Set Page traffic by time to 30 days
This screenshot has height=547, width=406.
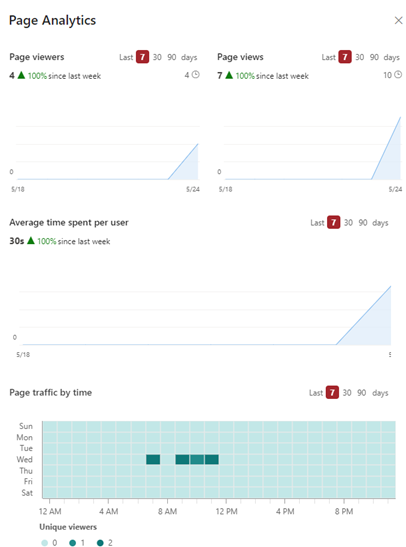pos(347,393)
